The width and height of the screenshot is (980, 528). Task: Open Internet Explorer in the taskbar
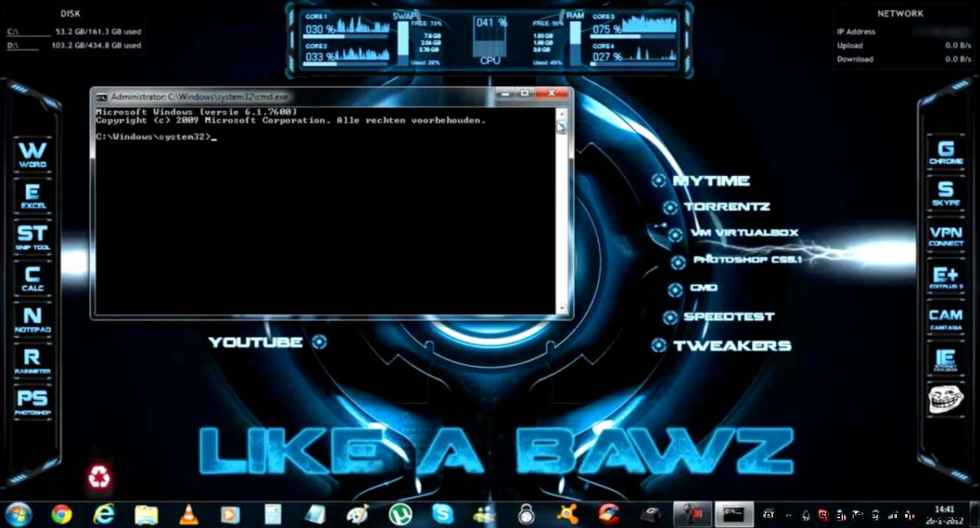(x=103, y=514)
